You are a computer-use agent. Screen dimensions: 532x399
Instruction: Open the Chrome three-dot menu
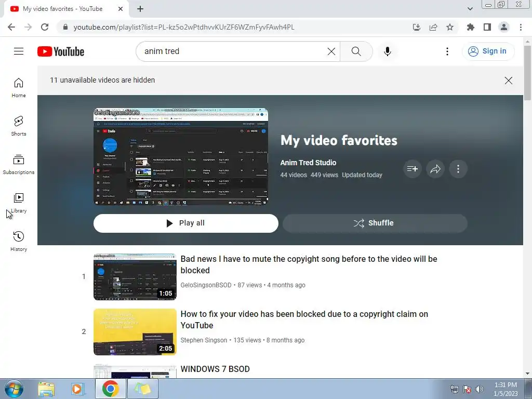click(x=521, y=27)
